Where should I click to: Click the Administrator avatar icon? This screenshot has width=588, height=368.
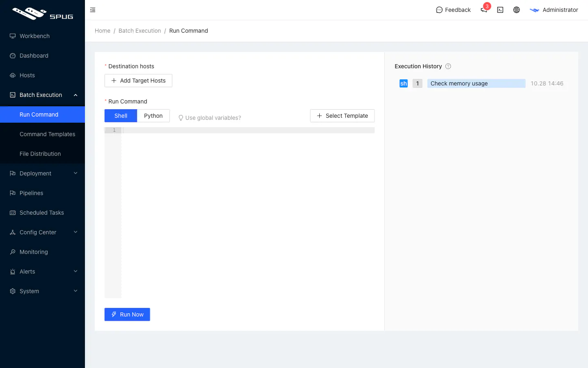pyautogui.click(x=535, y=10)
